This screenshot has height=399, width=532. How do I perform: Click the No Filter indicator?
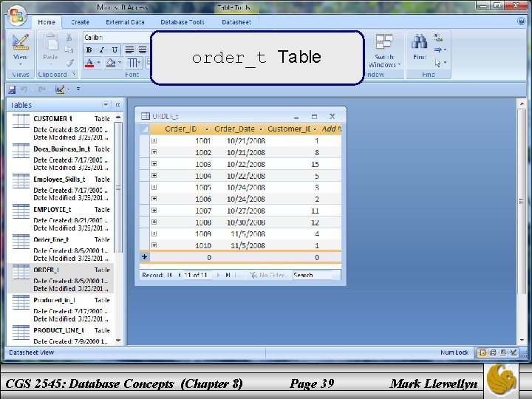click(x=267, y=275)
